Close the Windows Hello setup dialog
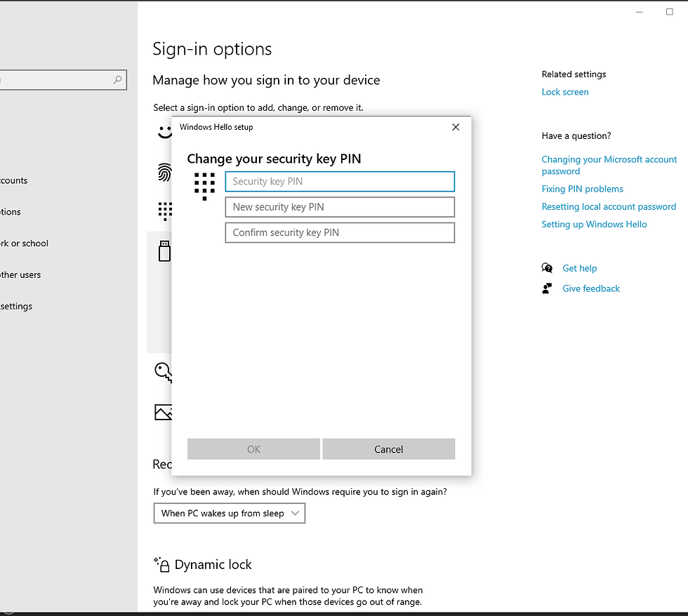This screenshot has width=688, height=616. 456,127
